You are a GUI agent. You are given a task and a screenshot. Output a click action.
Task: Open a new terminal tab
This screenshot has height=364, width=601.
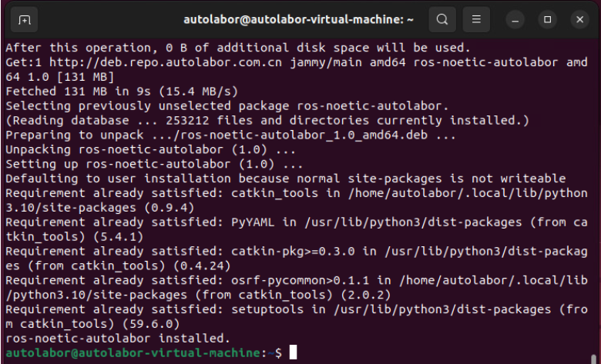coord(24,19)
